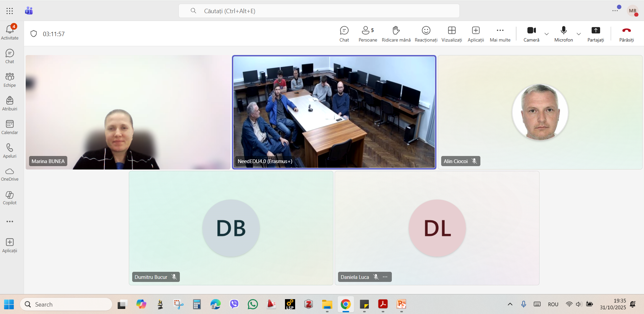
Task: Switch to Calendar in the sidebar
Action: click(10, 127)
